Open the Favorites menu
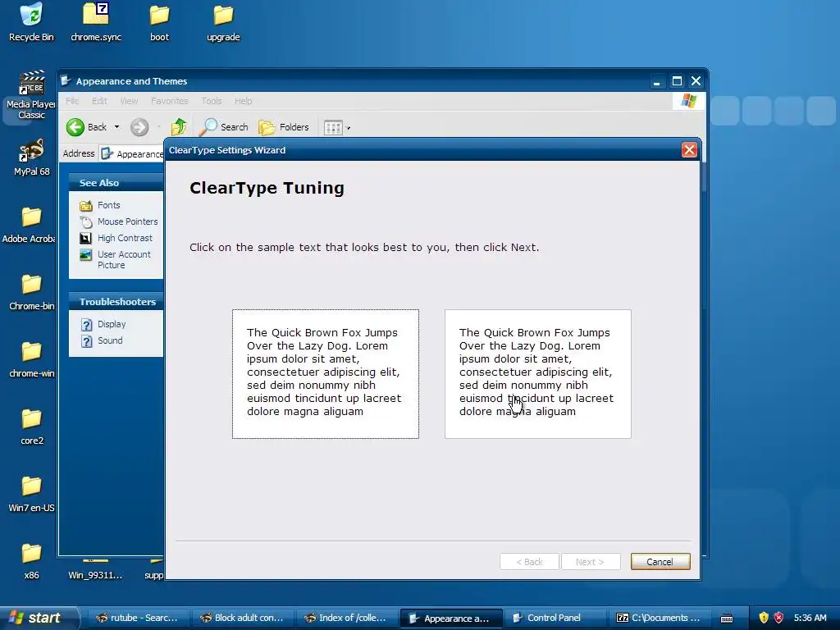 click(x=169, y=101)
